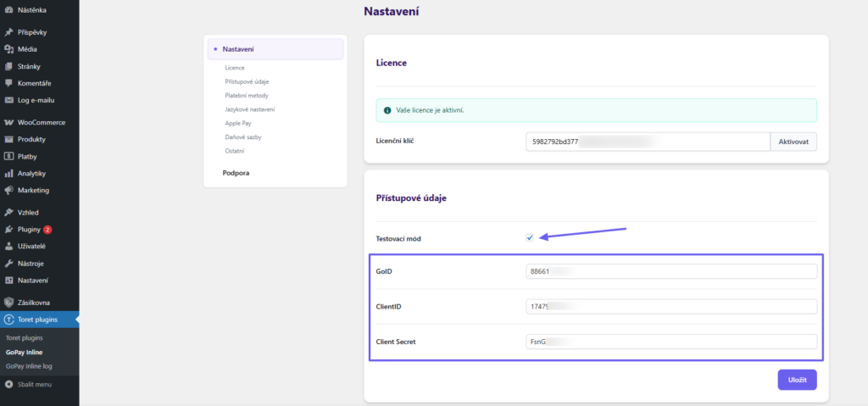Click the Client Secret input field
868x406 pixels.
[671, 342]
